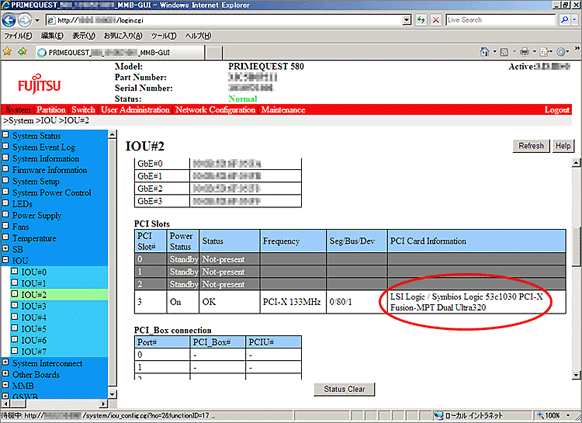The width and height of the screenshot is (582, 423).
Task: Open the ツール(T) menu
Action: click(164, 36)
